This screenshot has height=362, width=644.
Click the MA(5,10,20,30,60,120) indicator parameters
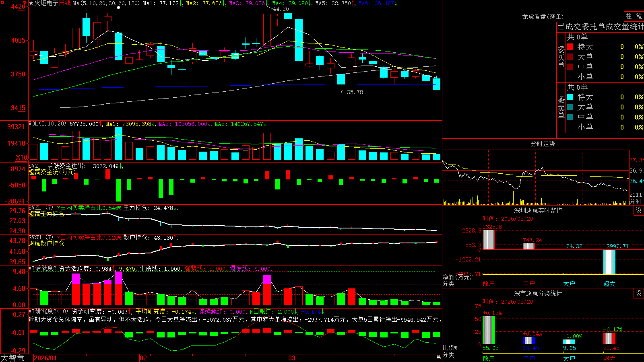click(106, 3)
